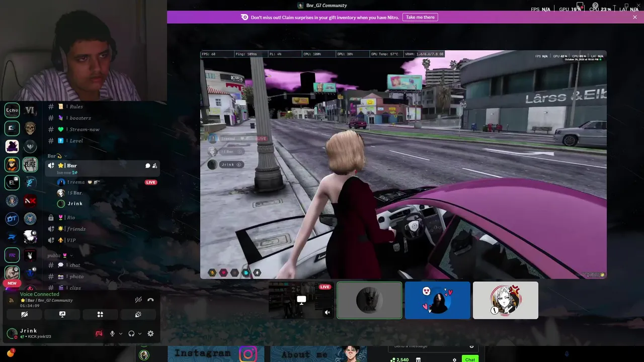This screenshot has width=644, height=362.
Task: Open chat settings gear near Chat button
Action: [454, 360]
